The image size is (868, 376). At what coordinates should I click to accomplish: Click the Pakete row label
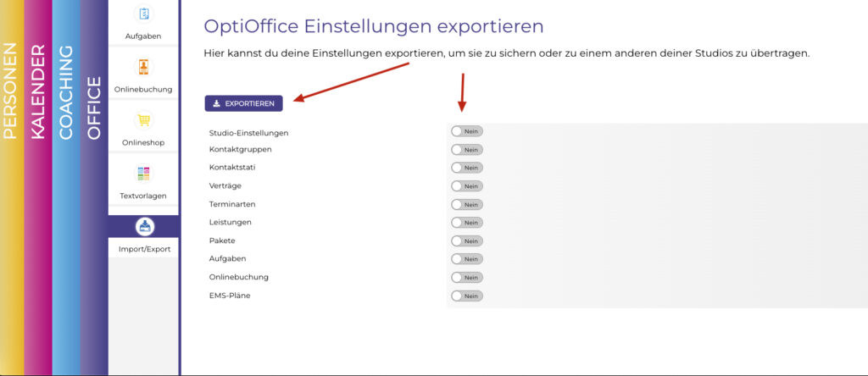coord(222,241)
